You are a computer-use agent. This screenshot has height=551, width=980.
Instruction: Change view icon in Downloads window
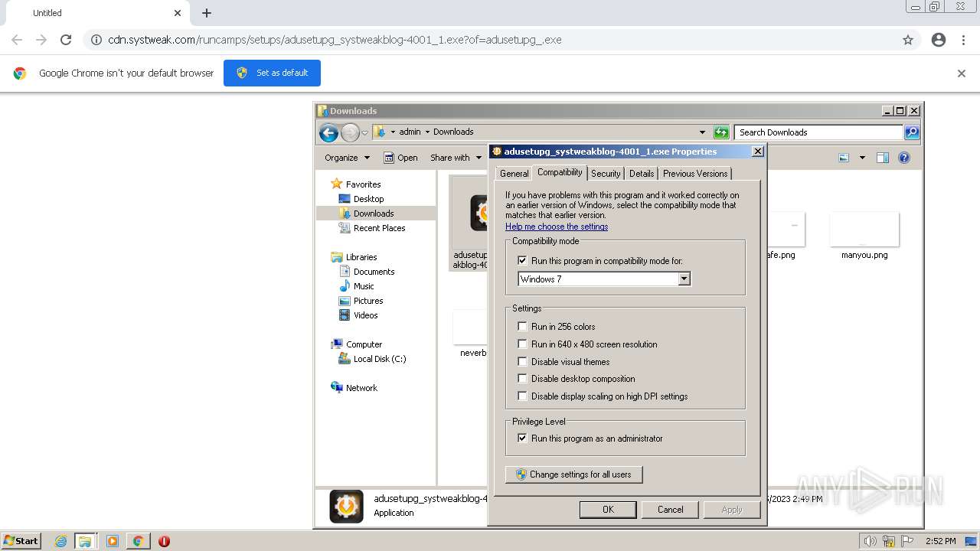[x=844, y=158]
